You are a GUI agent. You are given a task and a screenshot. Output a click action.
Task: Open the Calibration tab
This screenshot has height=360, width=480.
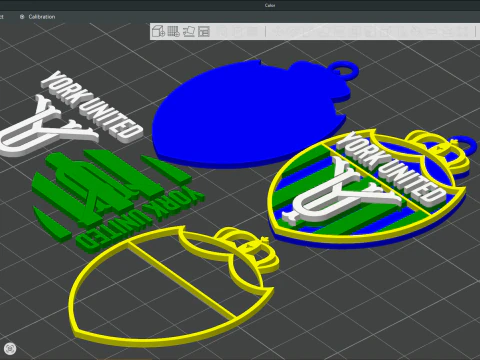[37, 17]
